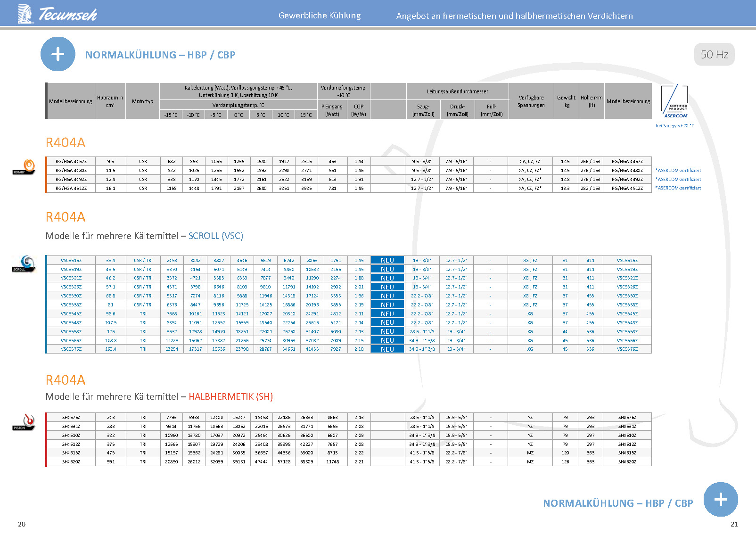This screenshot has width=756, height=535.
Task: Click the bottom-right blue plus circle
Action: [x=720, y=500]
